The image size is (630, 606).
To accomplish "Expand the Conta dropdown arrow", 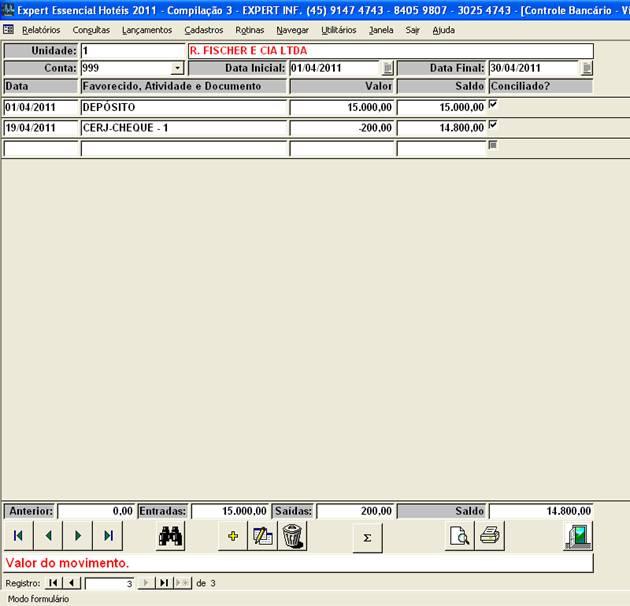I will tap(178, 68).
